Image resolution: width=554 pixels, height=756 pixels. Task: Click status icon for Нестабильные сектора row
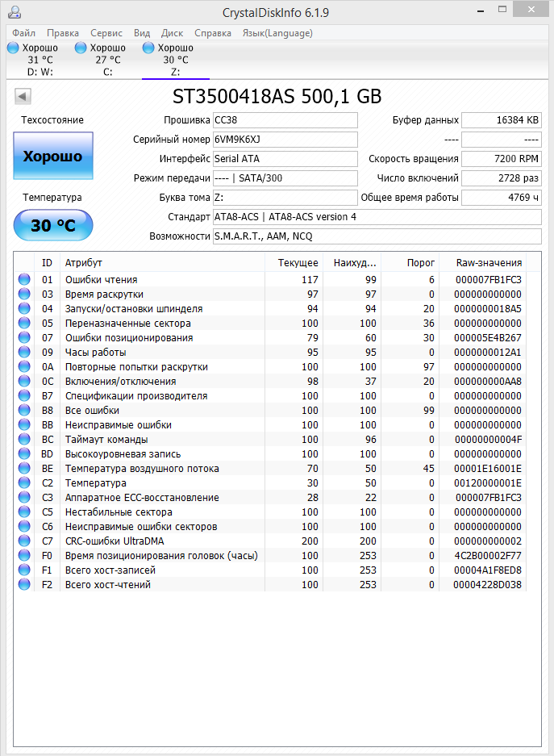tap(24, 512)
